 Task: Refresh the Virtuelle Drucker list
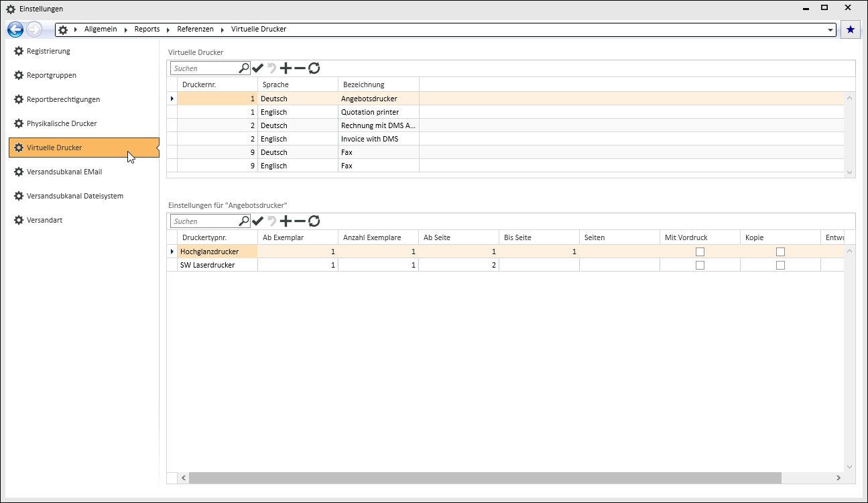[314, 68]
